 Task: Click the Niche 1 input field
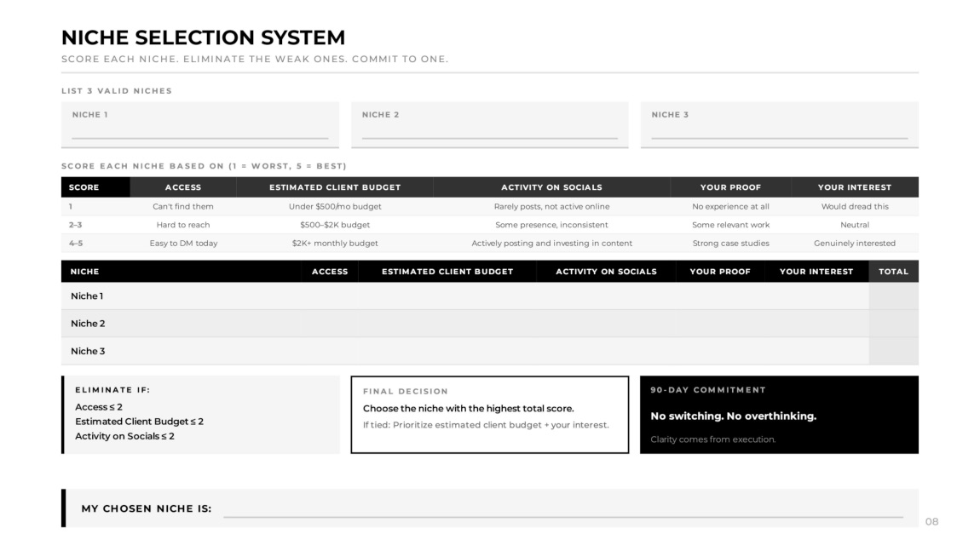coord(200,125)
